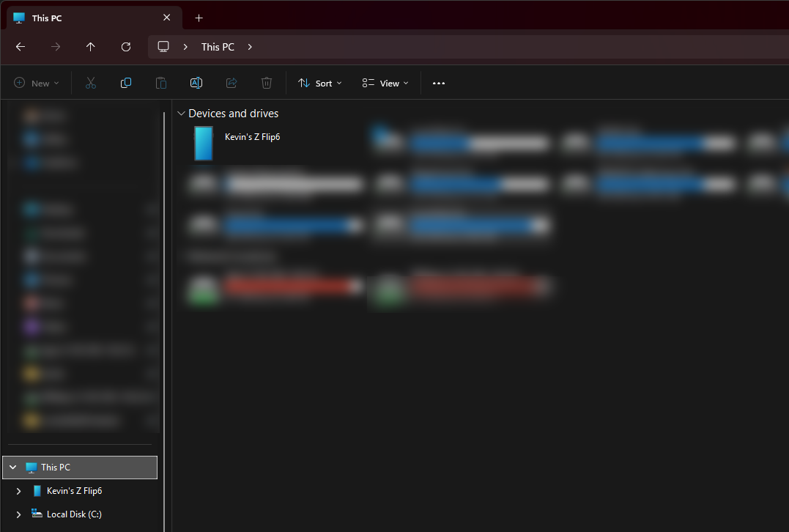789x532 pixels.
Task: Click the navigation pane scrollbar
Action: [164, 322]
